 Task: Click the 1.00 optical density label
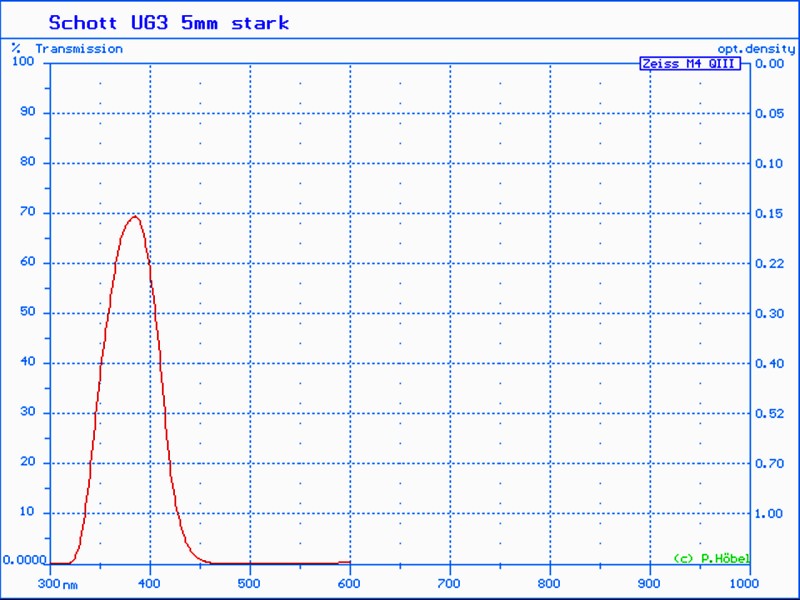769,513
